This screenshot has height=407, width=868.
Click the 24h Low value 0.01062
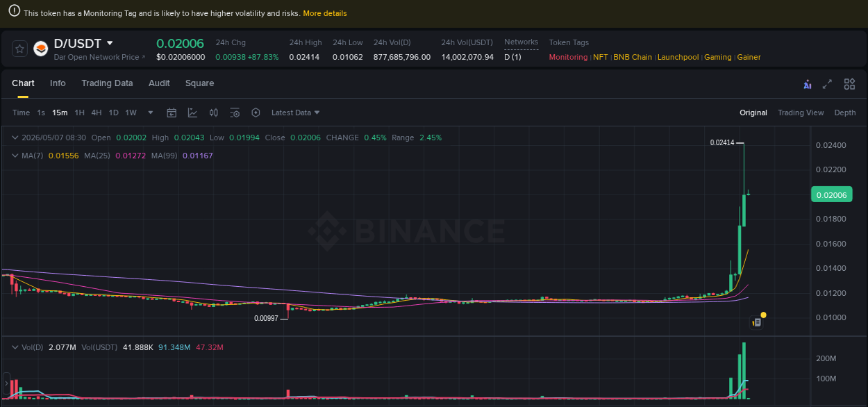347,57
